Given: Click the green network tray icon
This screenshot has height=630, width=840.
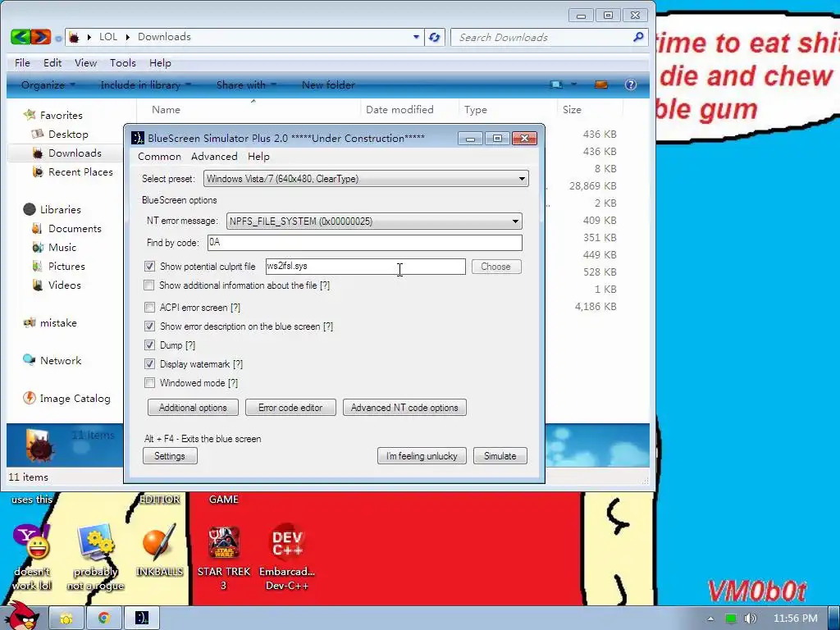Looking at the screenshot, I should [730, 619].
